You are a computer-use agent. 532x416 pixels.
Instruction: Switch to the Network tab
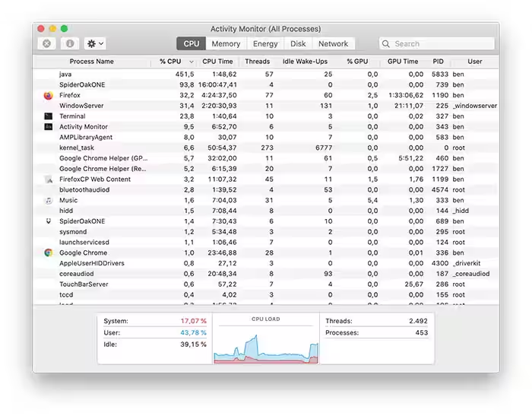click(333, 43)
